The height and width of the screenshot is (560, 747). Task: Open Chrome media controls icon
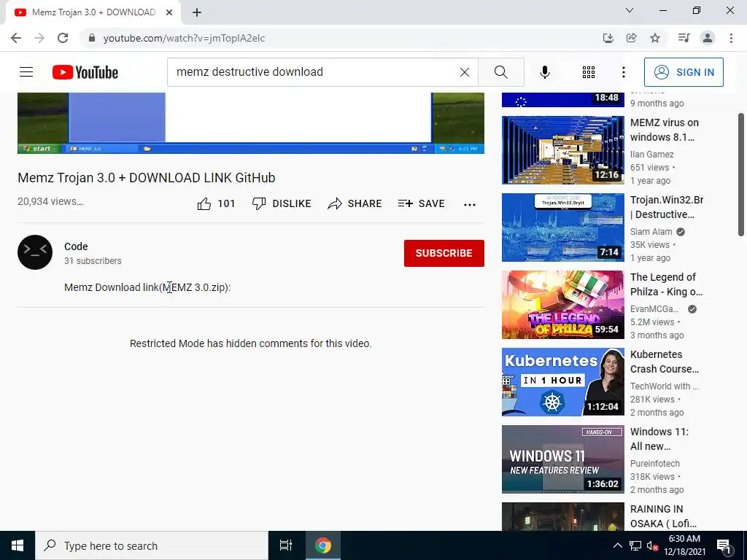684,38
